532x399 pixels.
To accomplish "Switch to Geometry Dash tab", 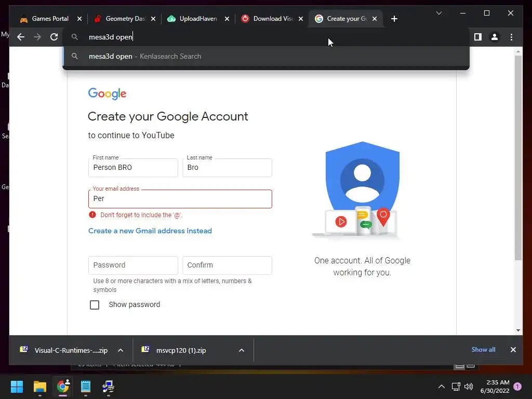I will [121, 19].
